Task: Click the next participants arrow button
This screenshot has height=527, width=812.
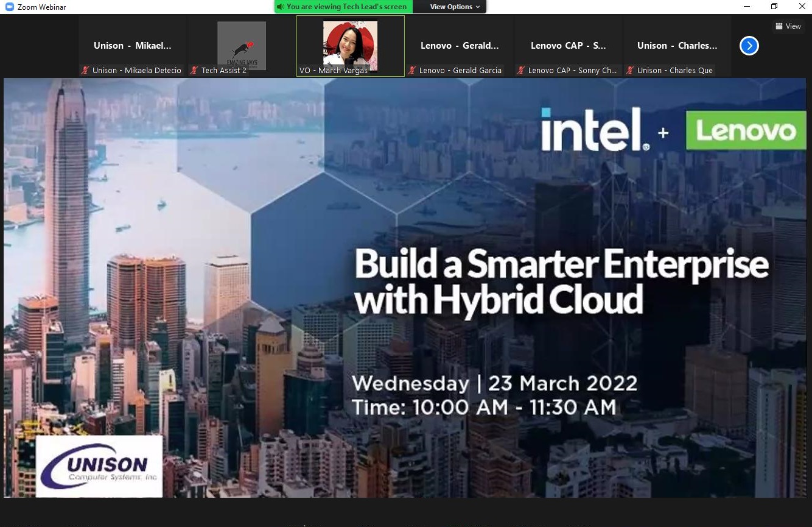Action: pos(749,46)
